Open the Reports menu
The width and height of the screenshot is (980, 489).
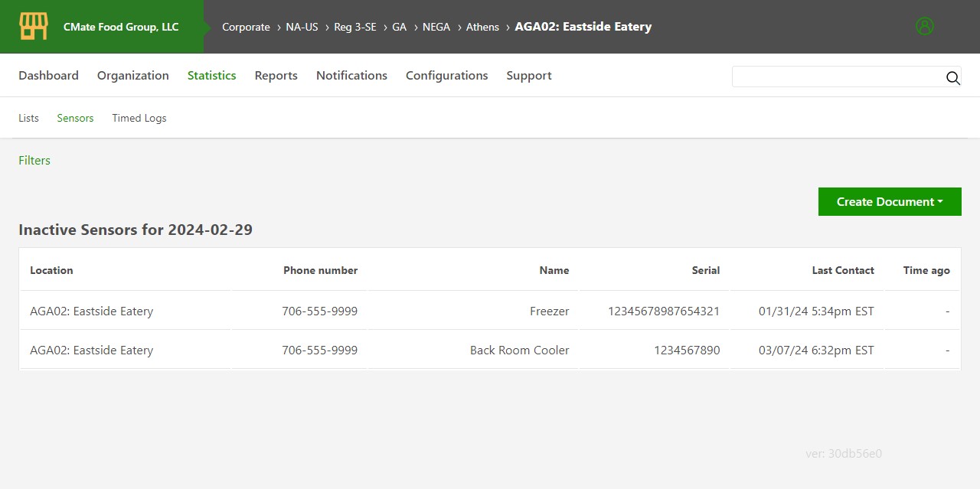click(276, 75)
